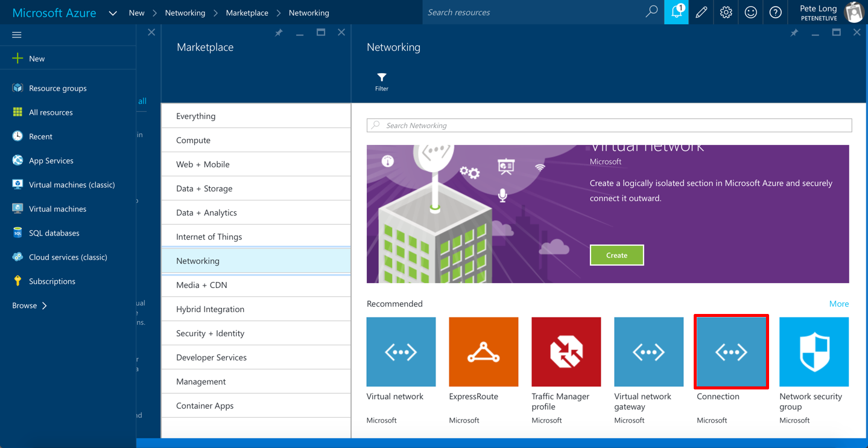
Task: Select Hybrid Integration category
Action: pyautogui.click(x=256, y=309)
